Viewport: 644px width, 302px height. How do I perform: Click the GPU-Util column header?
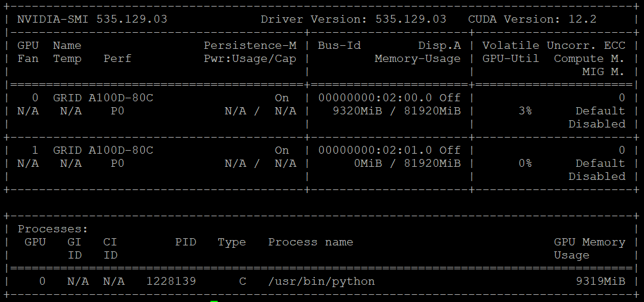tap(510, 59)
